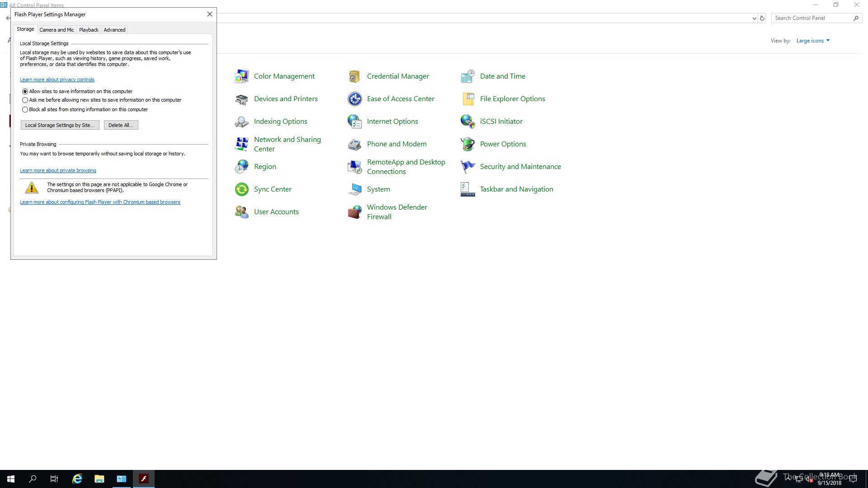Click the Search Control Panel field
Screen dimensions: 868x488
[x=812, y=18]
